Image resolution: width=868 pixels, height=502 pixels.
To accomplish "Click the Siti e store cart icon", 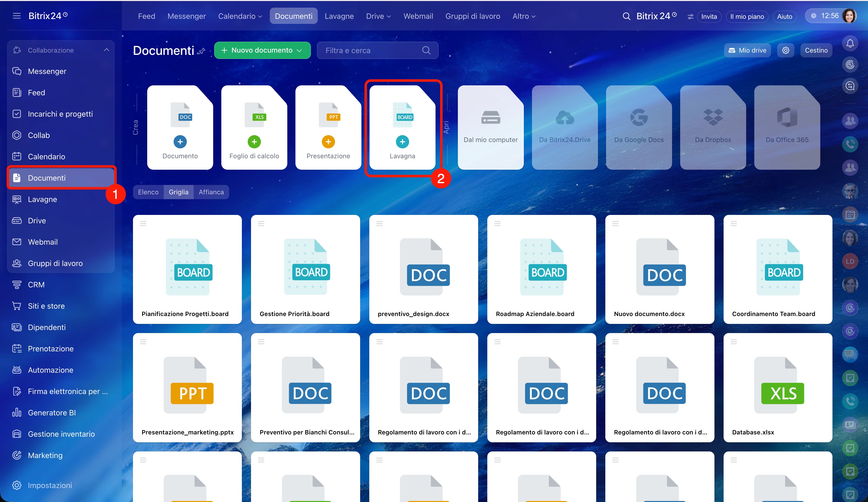I will tap(17, 306).
